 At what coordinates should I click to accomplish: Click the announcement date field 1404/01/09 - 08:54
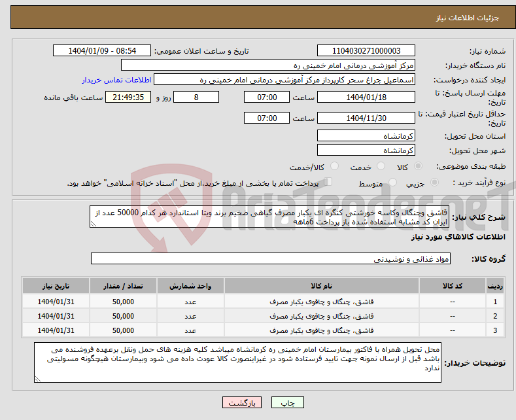(x=102, y=50)
